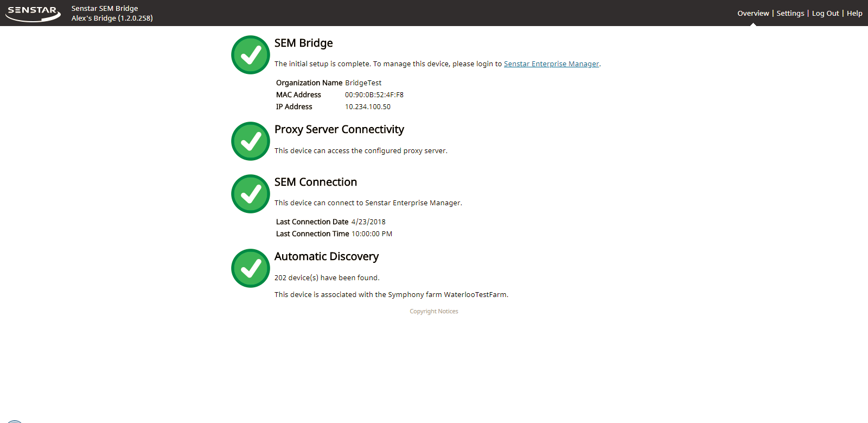Click the Last Connection Date value 4/23/2018
This screenshot has height=423, width=868.
[x=368, y=222]
